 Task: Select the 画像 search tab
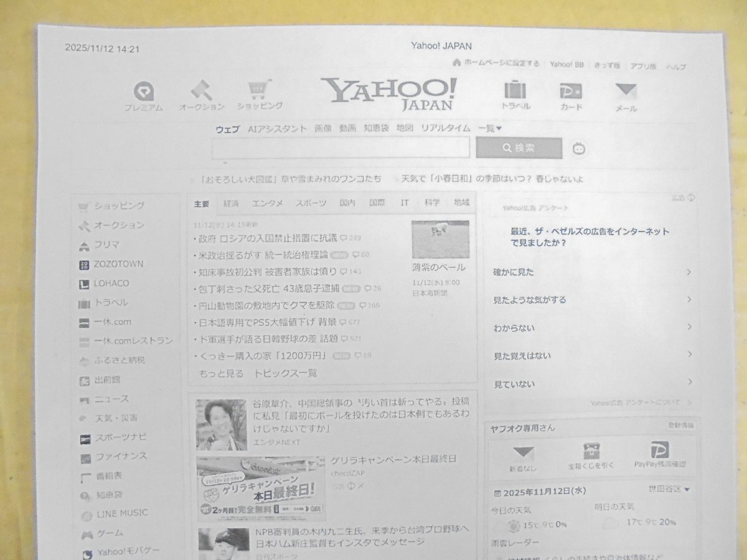click(322, 128)
